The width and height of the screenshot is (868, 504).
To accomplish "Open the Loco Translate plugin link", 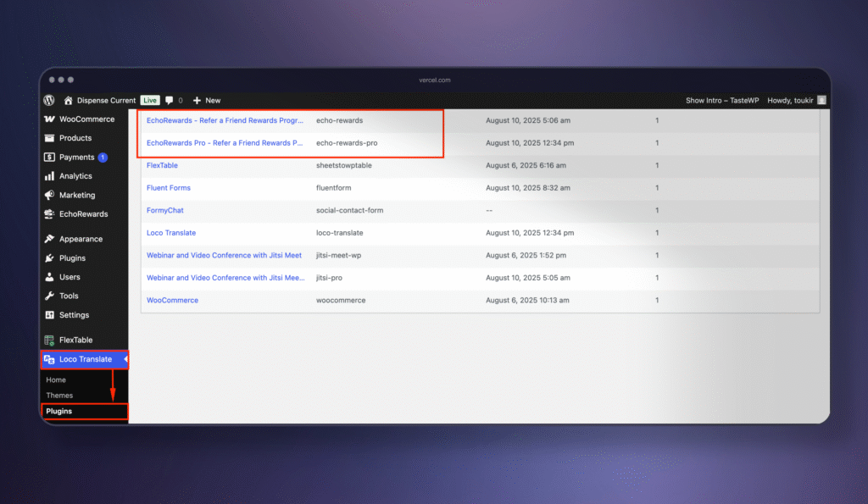I will [x=170, y=233].
